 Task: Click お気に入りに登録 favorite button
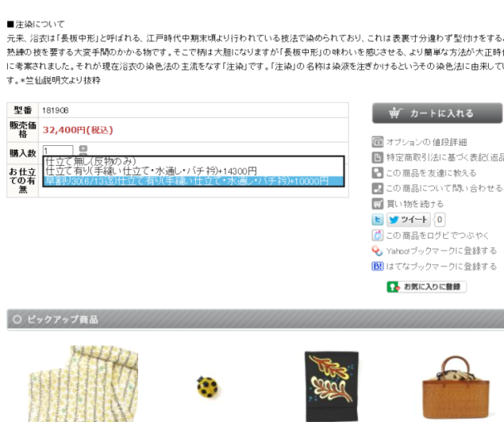point(426,287)
